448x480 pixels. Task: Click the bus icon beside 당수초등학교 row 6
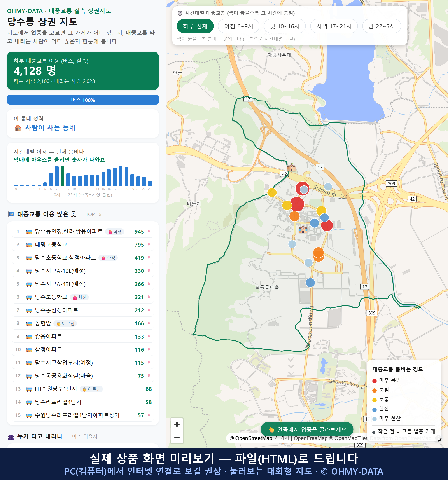point(29,297)
